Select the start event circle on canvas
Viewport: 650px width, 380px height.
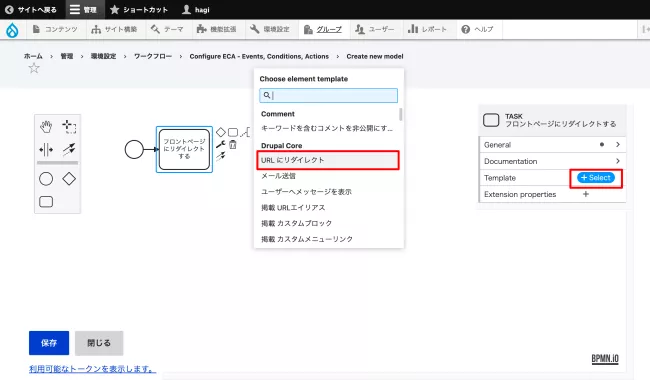(134, 149)
